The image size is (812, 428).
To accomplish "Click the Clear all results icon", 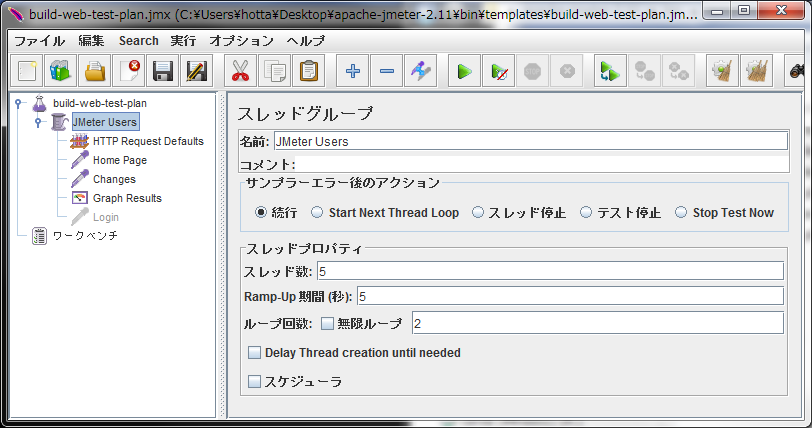I will point(757,71).
